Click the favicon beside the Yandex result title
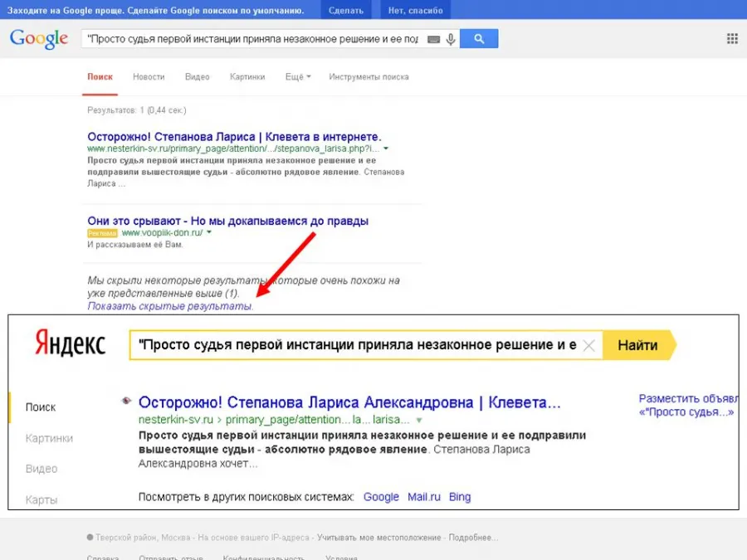This screenshot has height=560, width=747. [126, 401]
